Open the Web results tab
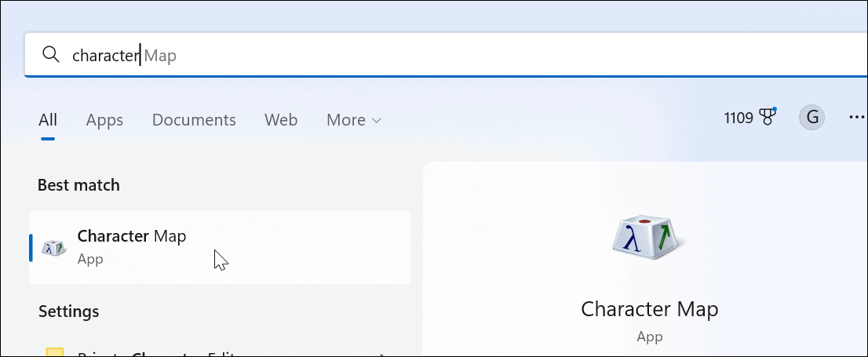Image resolution: width=868 pixels, height=357 pixels. coord(281,120)
